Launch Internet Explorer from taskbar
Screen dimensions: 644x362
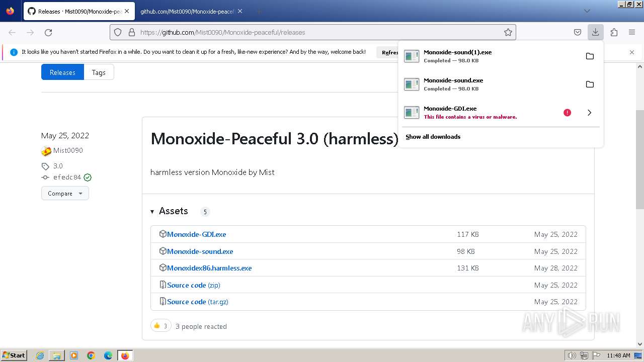(40, 355)
